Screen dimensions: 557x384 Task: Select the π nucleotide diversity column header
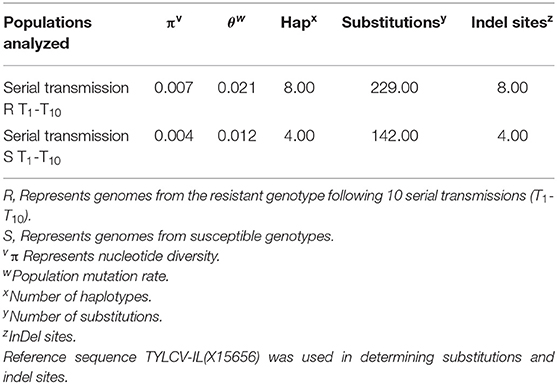click(x=174, y=22)
